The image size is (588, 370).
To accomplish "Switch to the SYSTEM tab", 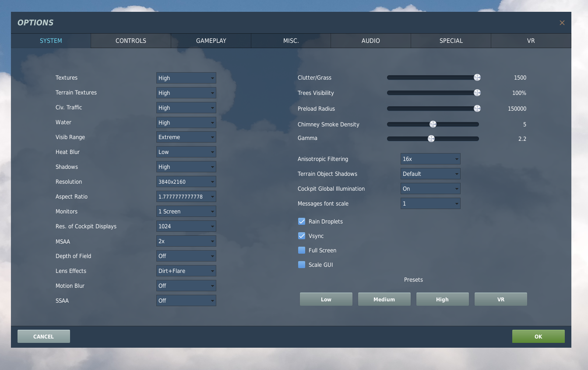I will pyautogui.click(x=51, y=41).
